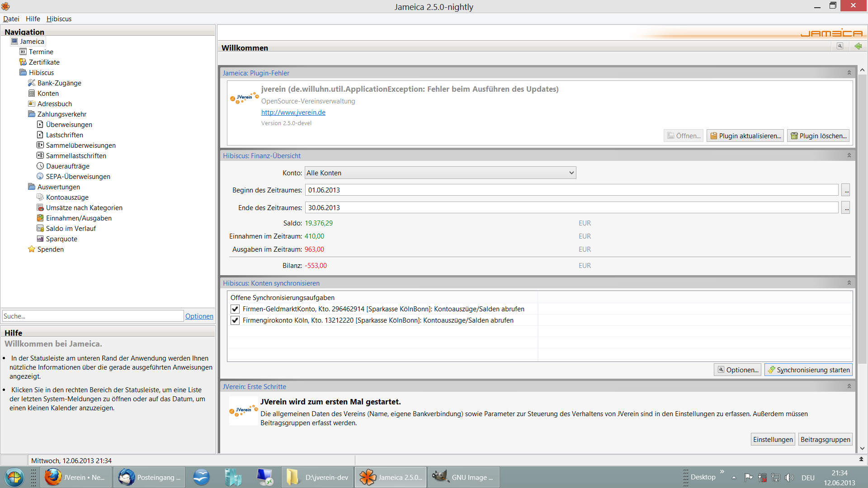Open date picker for Beginn des Zeitraumes
This screenshot has width=868, height=488.
pos(846,190)
